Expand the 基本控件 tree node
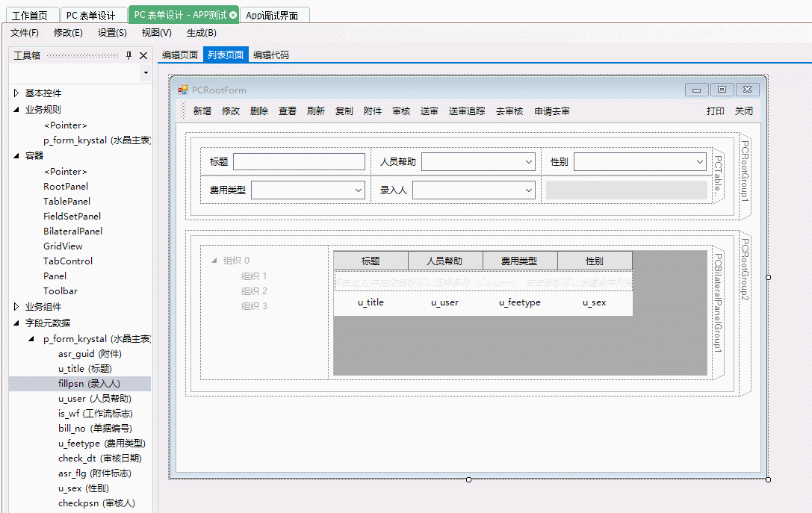812x513 pixels. (16, 93)
